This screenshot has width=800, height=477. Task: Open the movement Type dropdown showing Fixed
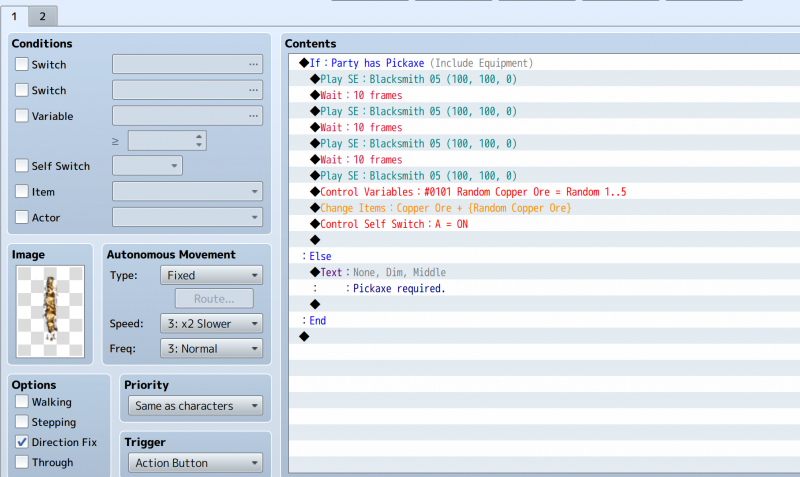(x=211, y=275)
